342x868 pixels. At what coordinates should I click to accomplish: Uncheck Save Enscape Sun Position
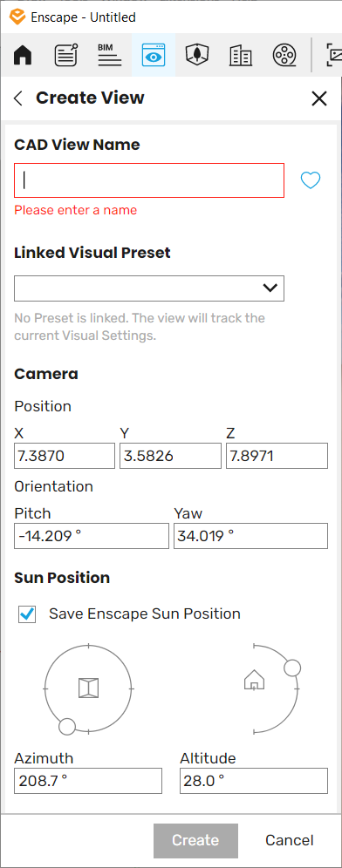[27, 614]
